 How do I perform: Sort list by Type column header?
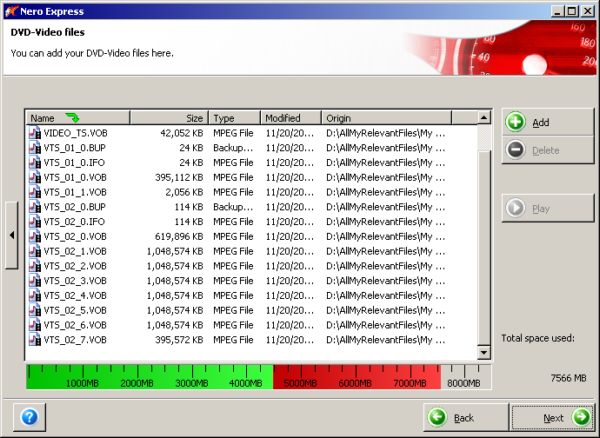point(235,118)
